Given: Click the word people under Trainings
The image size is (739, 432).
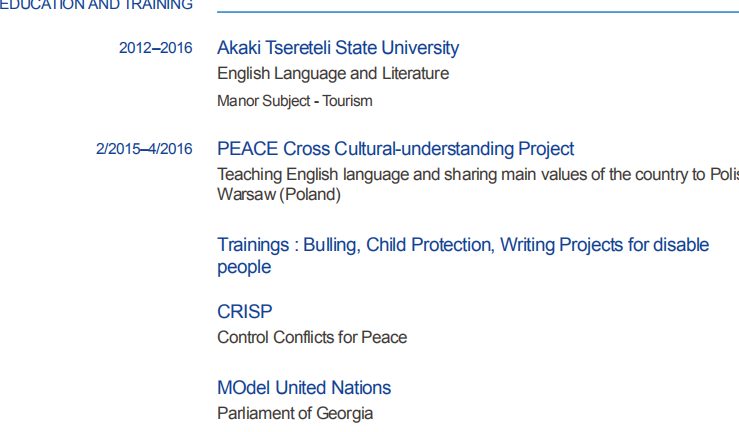Looking at the screenshot, I should coord(243,267).
